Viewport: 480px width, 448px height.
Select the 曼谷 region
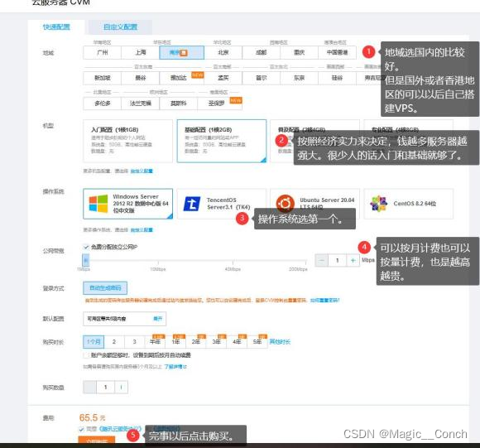point(141,78)
